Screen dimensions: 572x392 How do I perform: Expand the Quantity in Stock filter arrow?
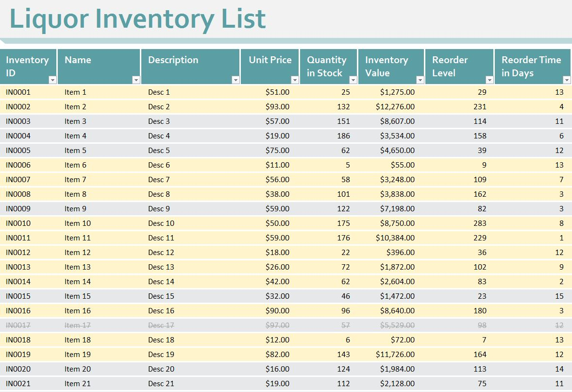(353, 80)
